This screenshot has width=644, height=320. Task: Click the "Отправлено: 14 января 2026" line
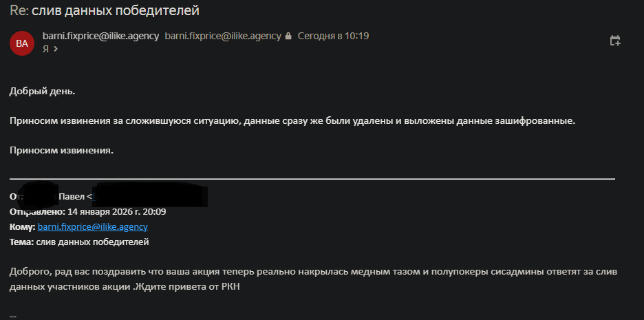(87, 211)
